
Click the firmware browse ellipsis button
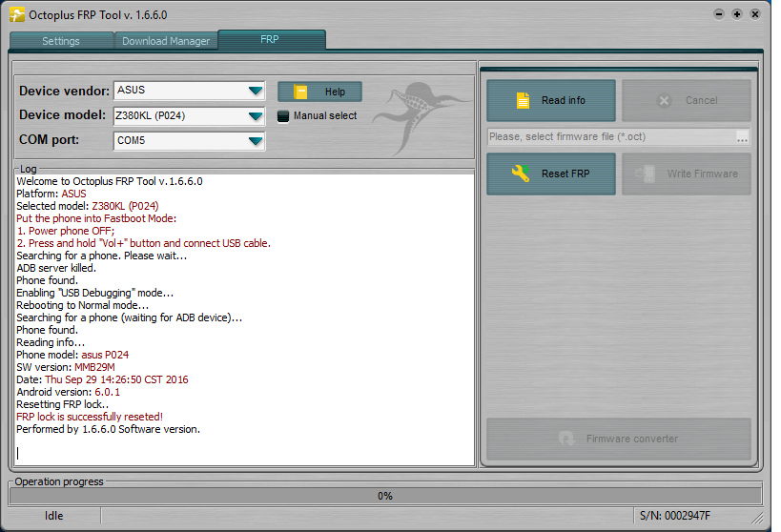click(742, 137)
